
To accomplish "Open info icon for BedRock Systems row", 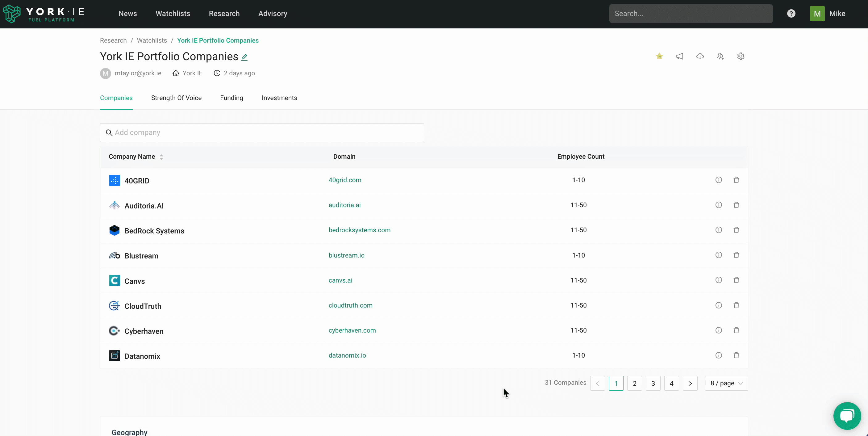I will point(719,230).
